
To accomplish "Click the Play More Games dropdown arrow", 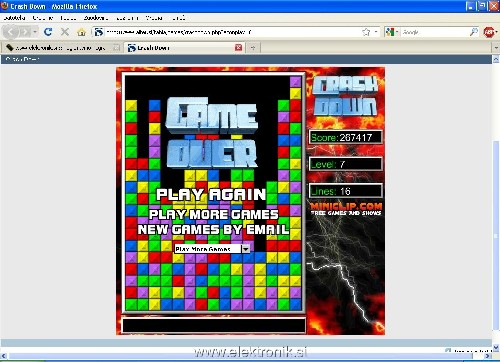I will click(246, 249).
